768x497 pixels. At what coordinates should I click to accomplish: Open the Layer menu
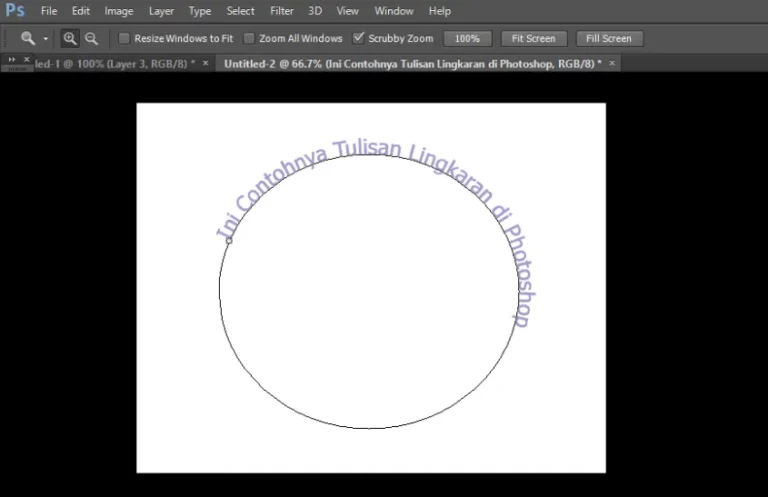click(161, 11)
